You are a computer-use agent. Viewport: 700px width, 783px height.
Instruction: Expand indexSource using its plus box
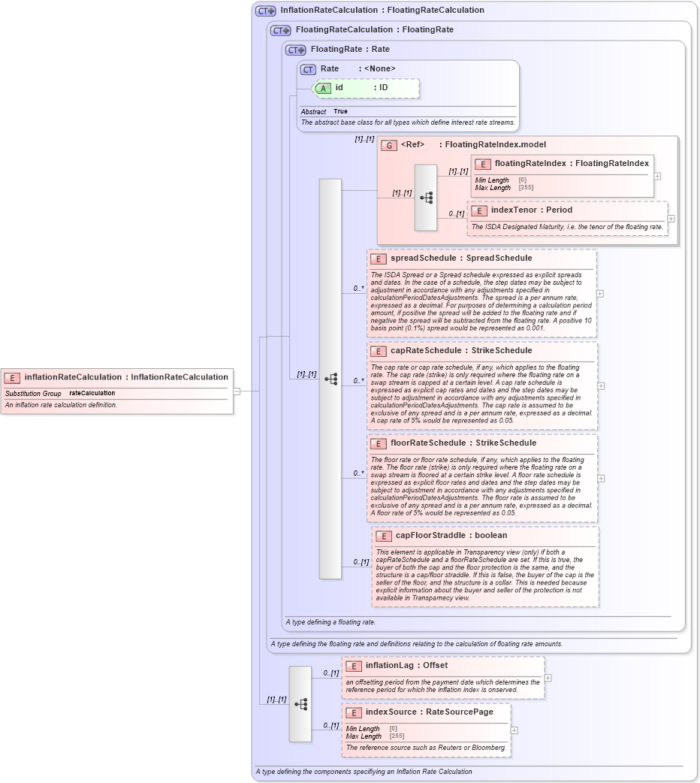click(514, 730)
